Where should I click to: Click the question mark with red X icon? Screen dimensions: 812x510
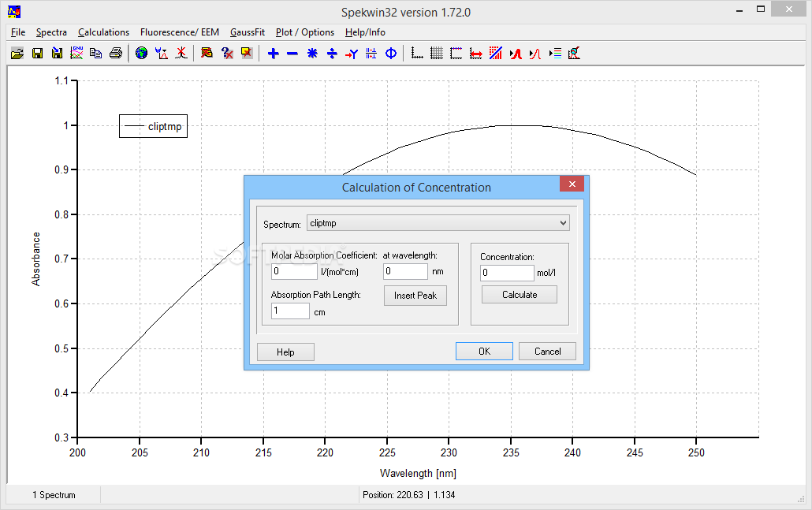coord(227,53)
